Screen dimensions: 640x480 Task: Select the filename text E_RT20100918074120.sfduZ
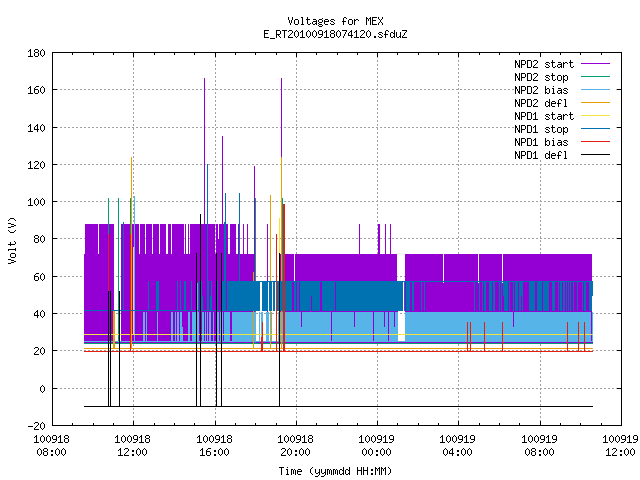tap(335, 34)
